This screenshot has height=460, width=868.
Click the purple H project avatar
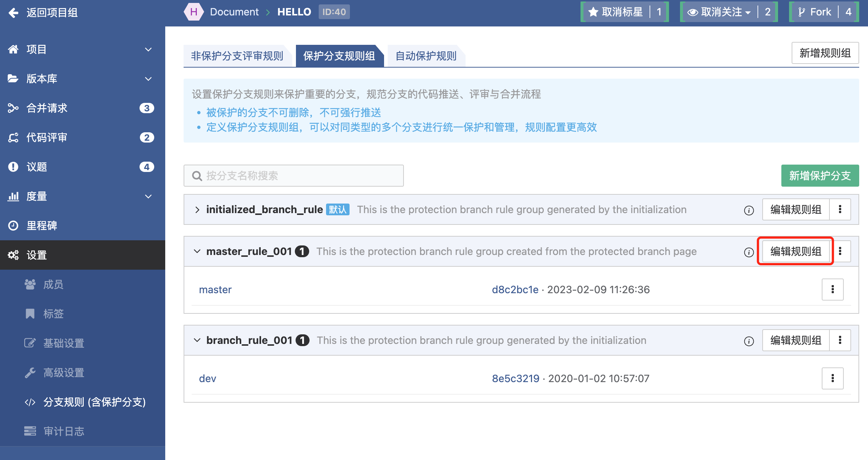(x=194, y=12)
